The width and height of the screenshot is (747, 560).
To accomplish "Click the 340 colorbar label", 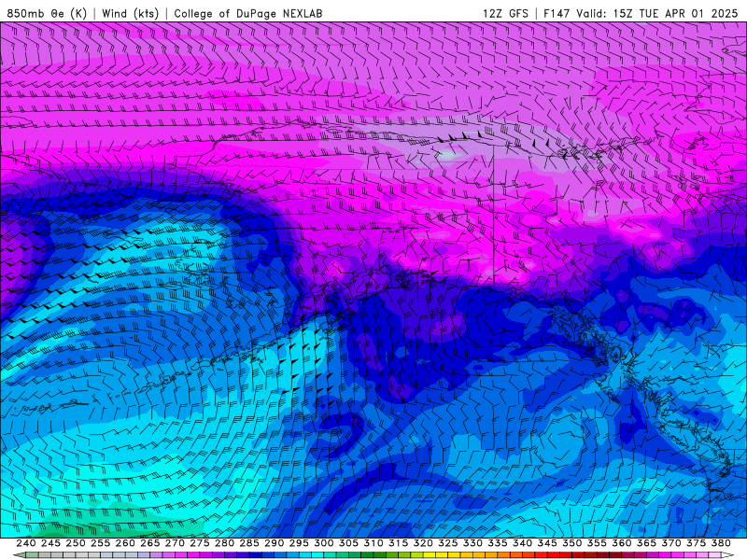I will click(x=522, y=543).
